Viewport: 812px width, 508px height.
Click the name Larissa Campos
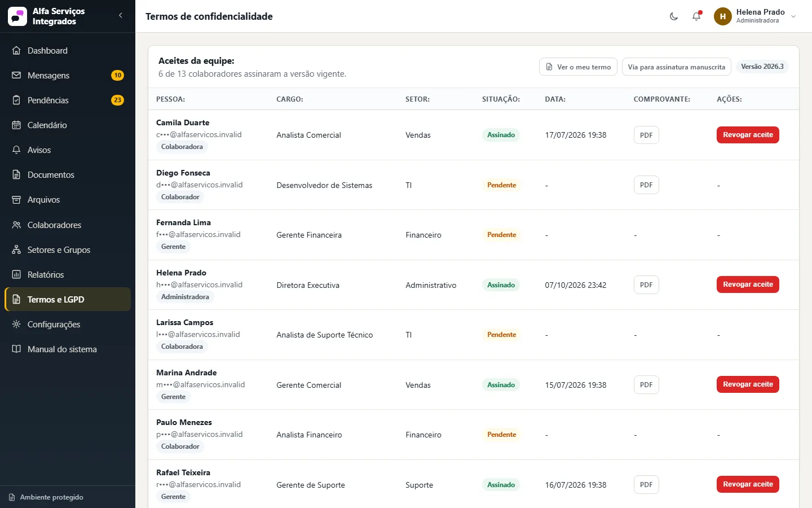click(185, 322)
